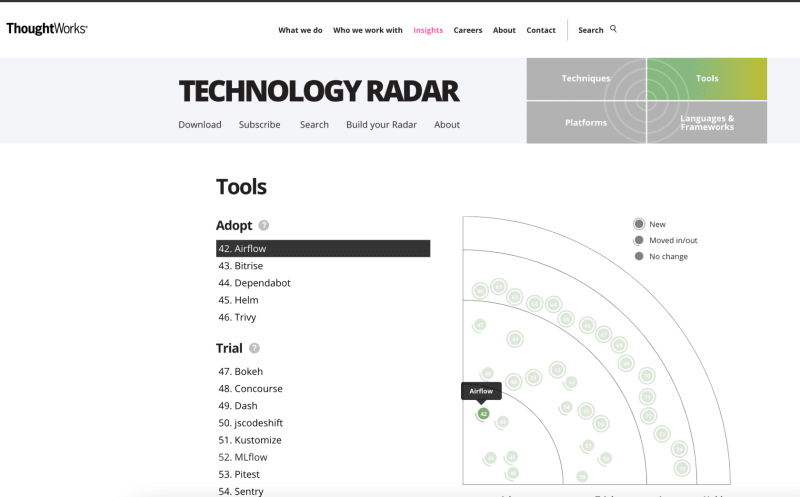Select radar blip number 51
This screenshot has width=800, height=497.
(534, 378)
